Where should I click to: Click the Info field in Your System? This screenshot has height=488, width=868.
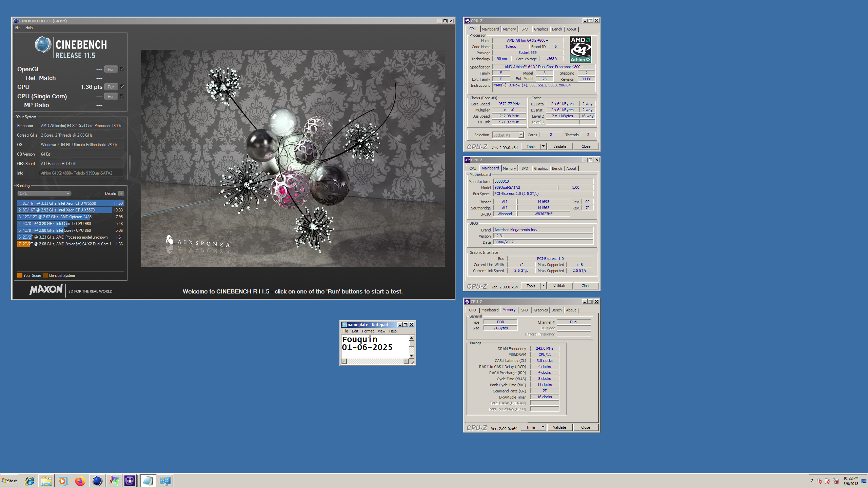81,173
